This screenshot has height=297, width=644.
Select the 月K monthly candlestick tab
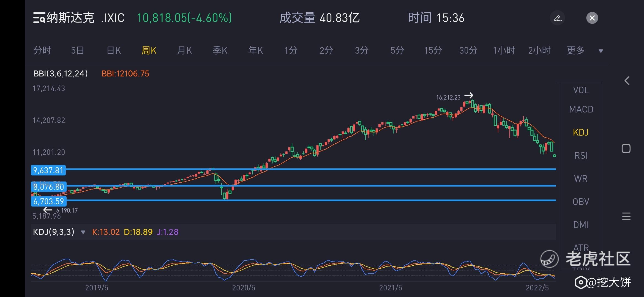pos(184,51)
